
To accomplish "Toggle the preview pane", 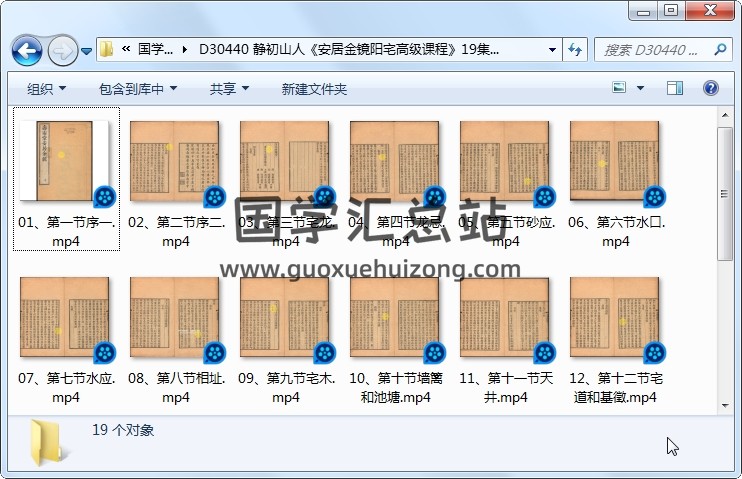I will pos(675,88).
